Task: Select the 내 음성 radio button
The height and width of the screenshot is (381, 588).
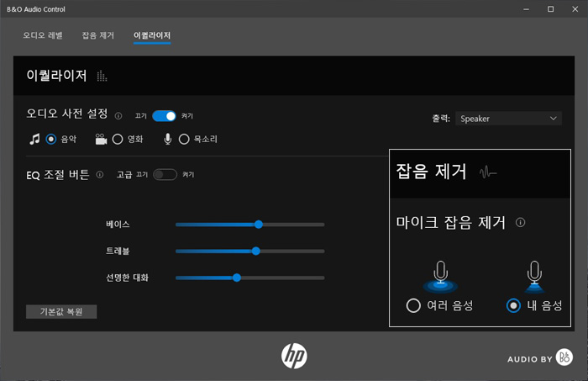Action: tap(513, 305)
